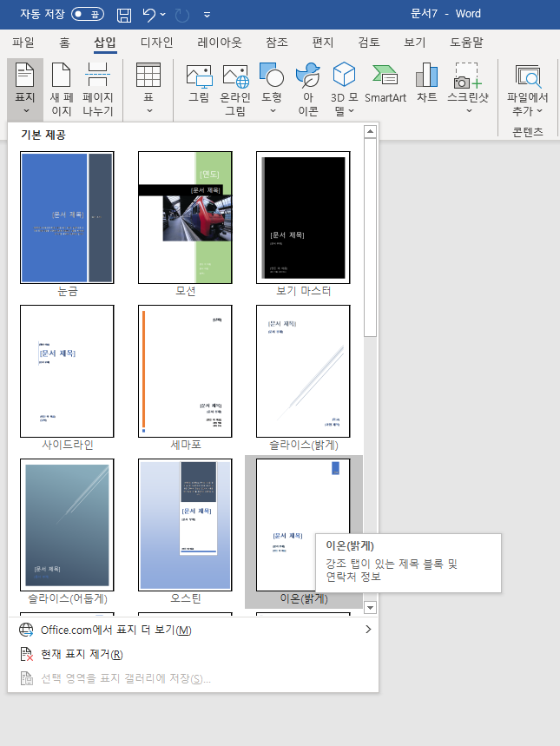Insert a 차트 chart

tap(427, 83)
